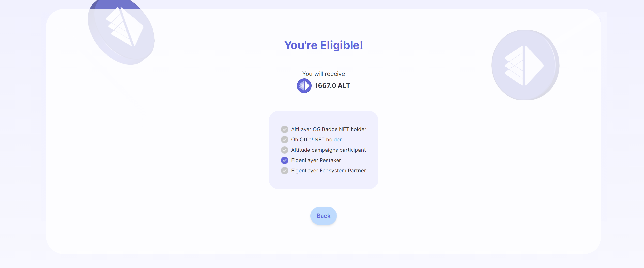Select the AltLayer OG Badge NFT holder label
644x268 pixels.
click(328, 129)
